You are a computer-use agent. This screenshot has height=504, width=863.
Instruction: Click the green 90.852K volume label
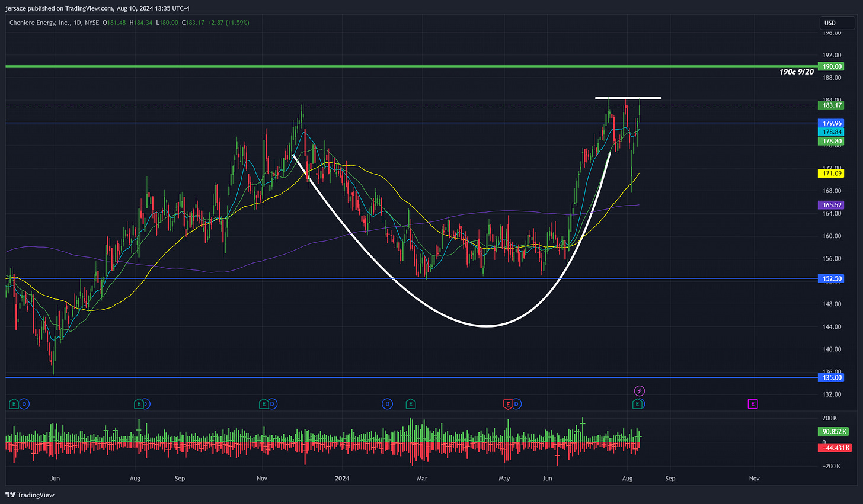coord(834,432)
